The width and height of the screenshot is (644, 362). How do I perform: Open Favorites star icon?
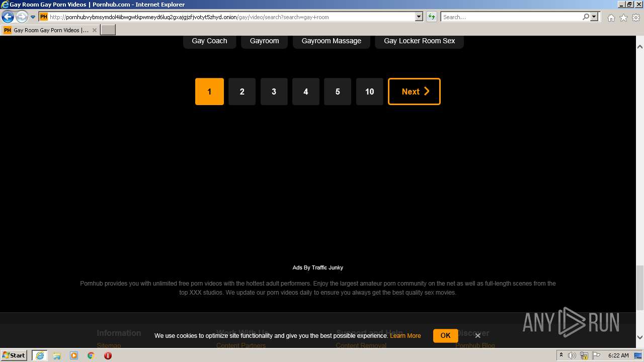623,18
